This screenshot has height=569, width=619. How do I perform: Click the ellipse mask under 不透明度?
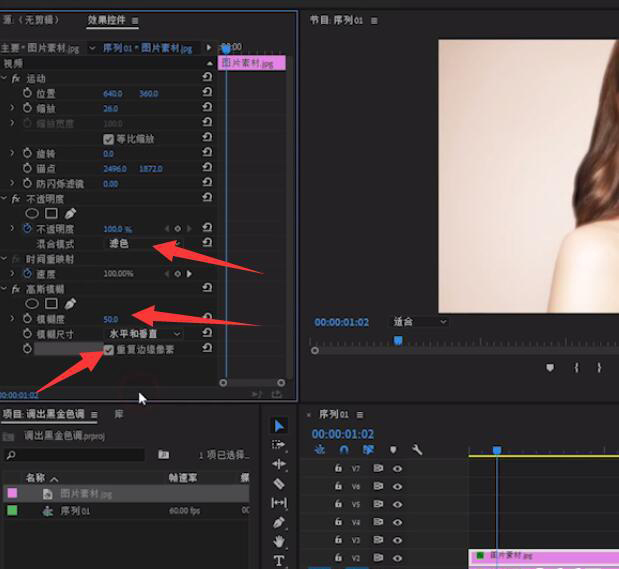tap(32, 214)
